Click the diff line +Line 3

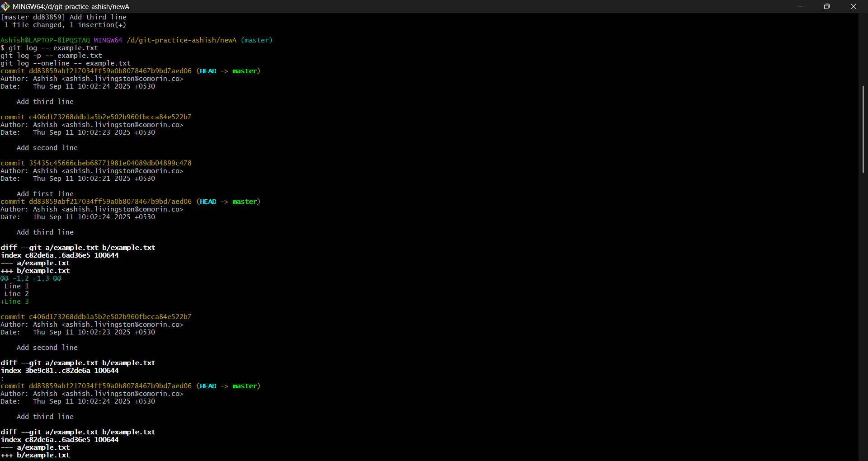15,301
